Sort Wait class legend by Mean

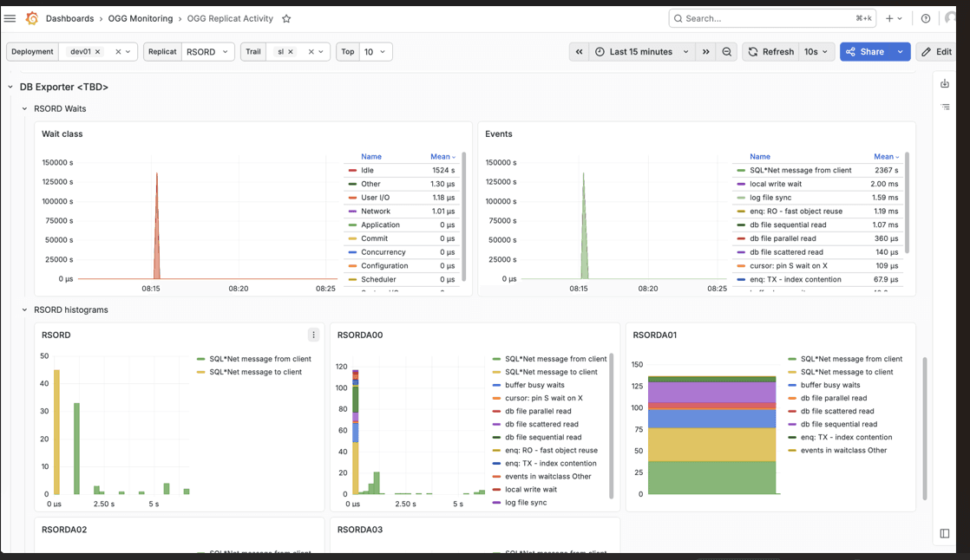pos(443,156)
